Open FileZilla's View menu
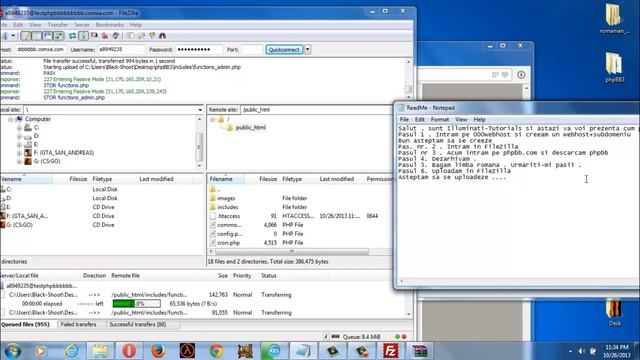 [35, 25]
